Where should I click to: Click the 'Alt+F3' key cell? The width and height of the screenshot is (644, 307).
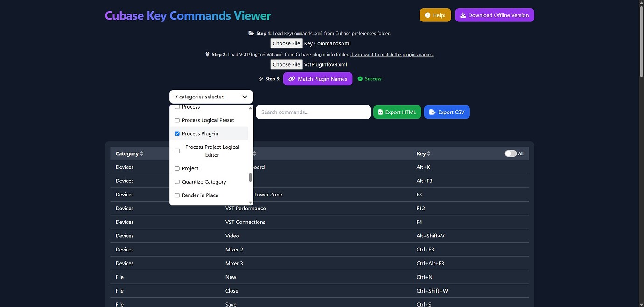tap(425, 181)
